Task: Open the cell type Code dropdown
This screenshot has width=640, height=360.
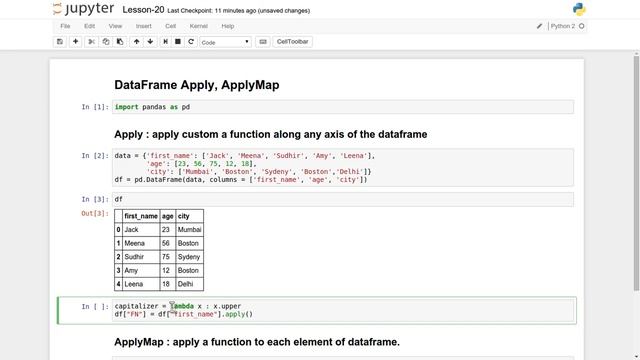Action: pyautogui.click(x=225, y=42)
